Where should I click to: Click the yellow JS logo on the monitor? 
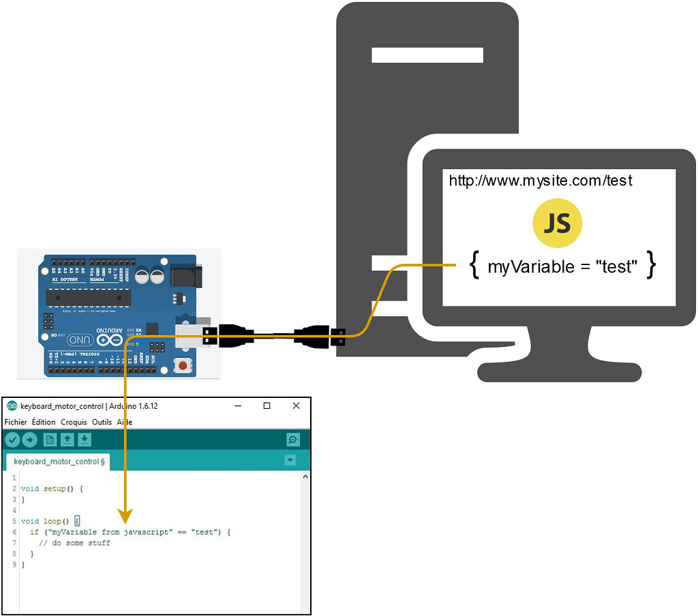[557, 223]
